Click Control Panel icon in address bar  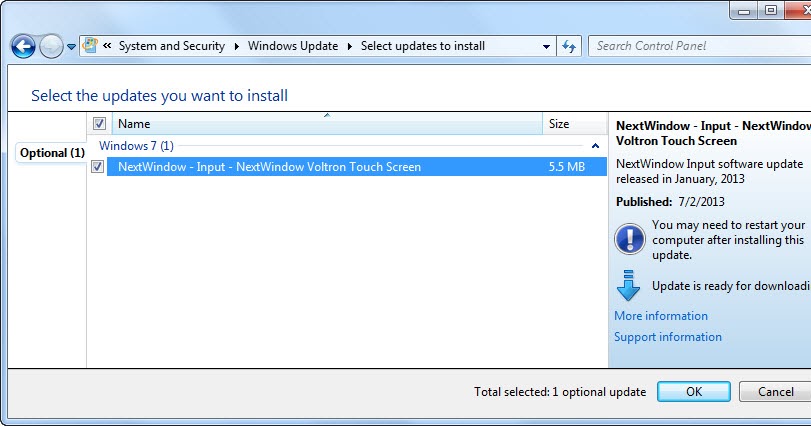(x=90, y=45)
